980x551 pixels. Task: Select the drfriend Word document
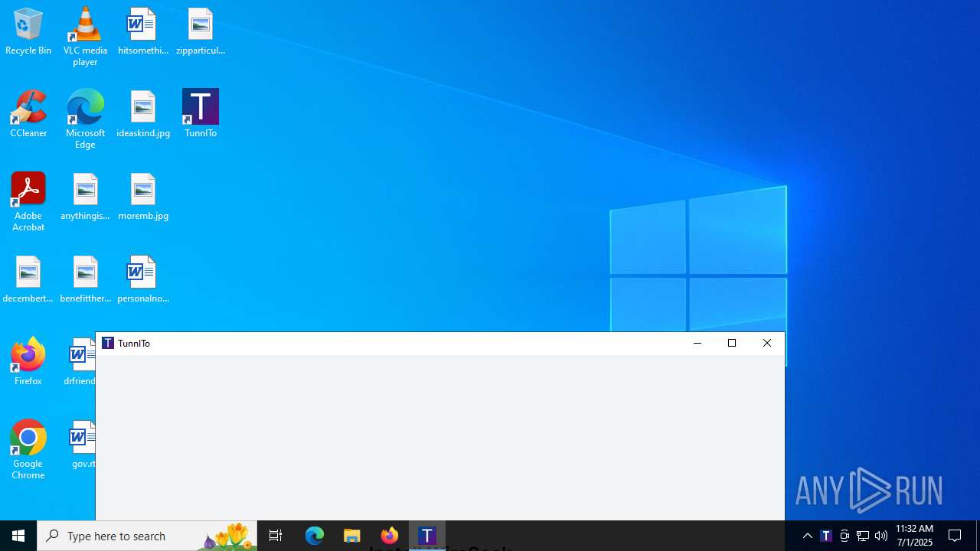80,362
